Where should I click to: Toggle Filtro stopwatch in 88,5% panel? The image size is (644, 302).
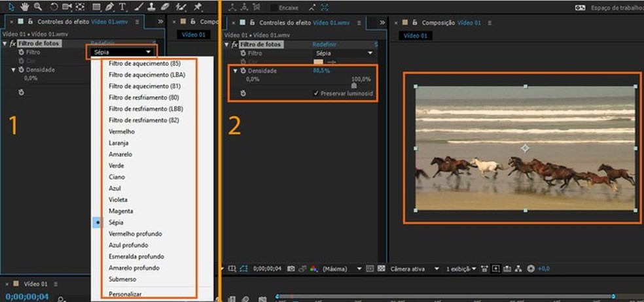coord(243,53)
